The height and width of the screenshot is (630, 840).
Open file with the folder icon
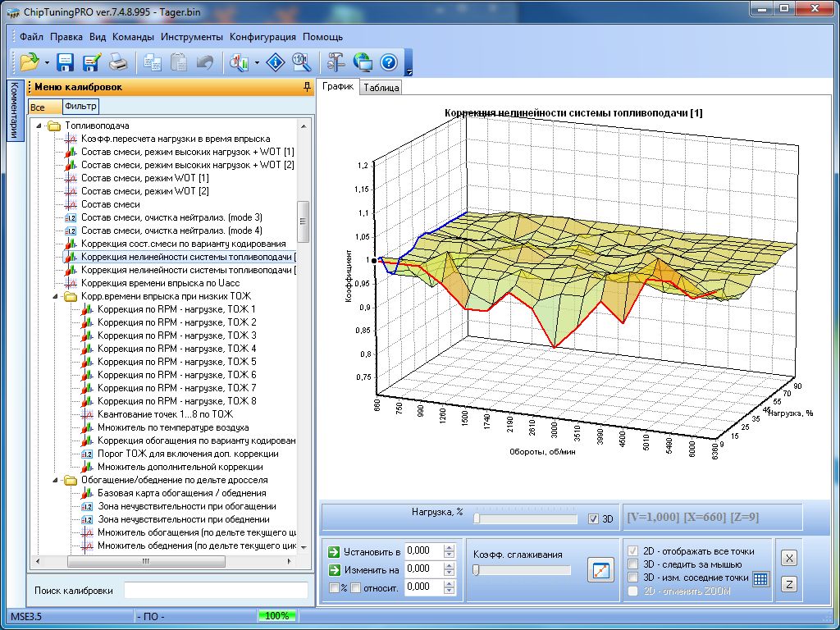[30, 62]
